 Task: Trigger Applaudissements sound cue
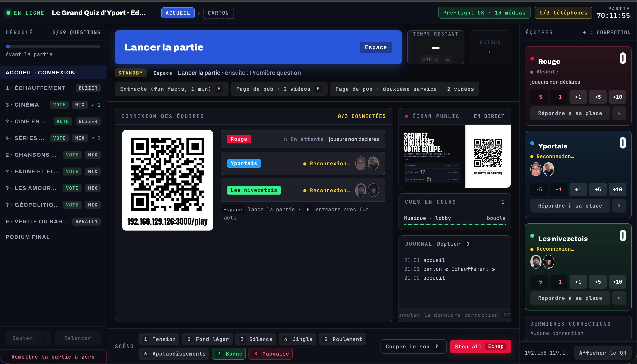[174, 354]
